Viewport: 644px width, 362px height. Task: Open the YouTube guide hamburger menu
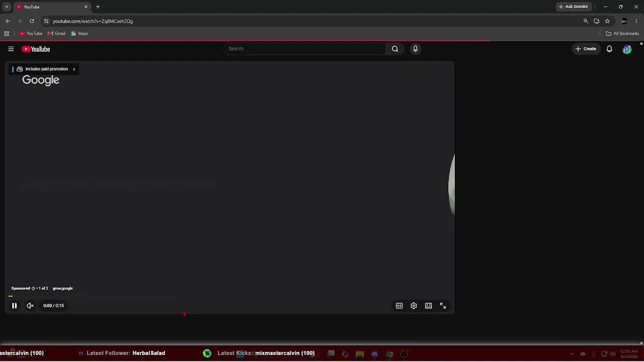coord(11,49)
